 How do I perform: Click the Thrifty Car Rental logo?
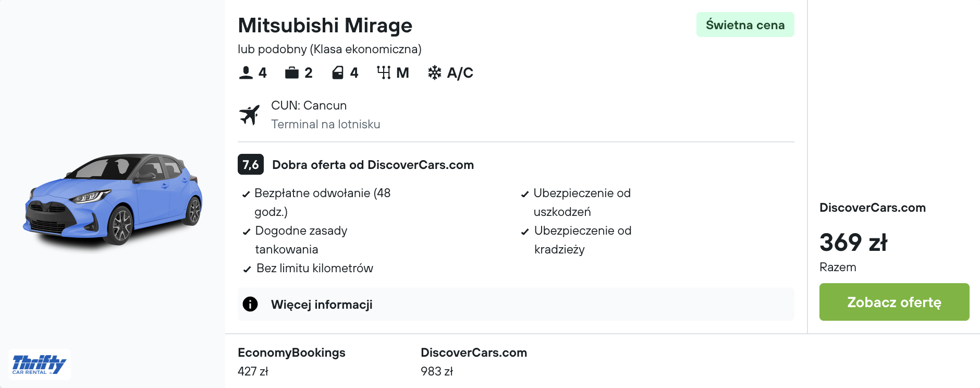click(39, 364)
